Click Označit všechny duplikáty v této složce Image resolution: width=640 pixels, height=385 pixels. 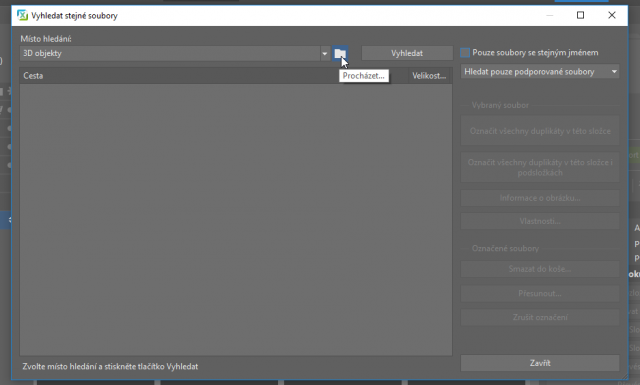(540, 131)
